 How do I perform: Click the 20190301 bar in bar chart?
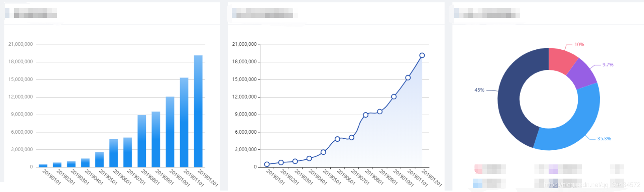(x=71, y=164)
